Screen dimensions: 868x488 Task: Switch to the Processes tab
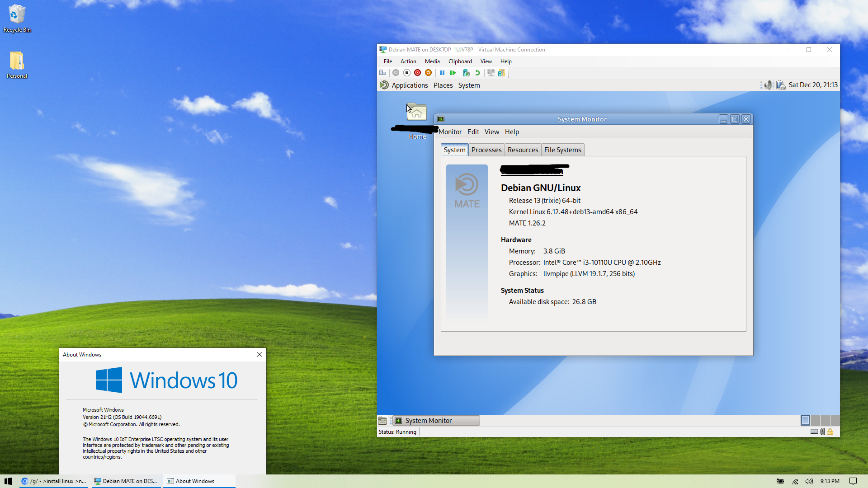(486, 150)
